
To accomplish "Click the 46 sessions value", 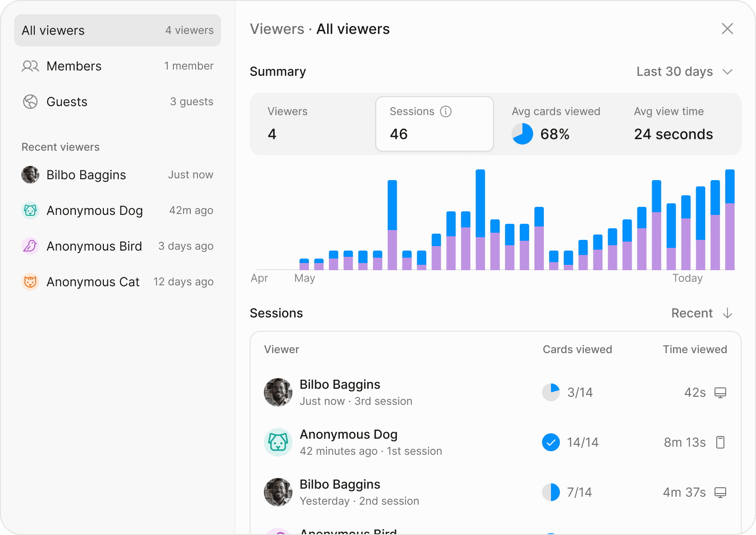I will (x=399, y=134).
